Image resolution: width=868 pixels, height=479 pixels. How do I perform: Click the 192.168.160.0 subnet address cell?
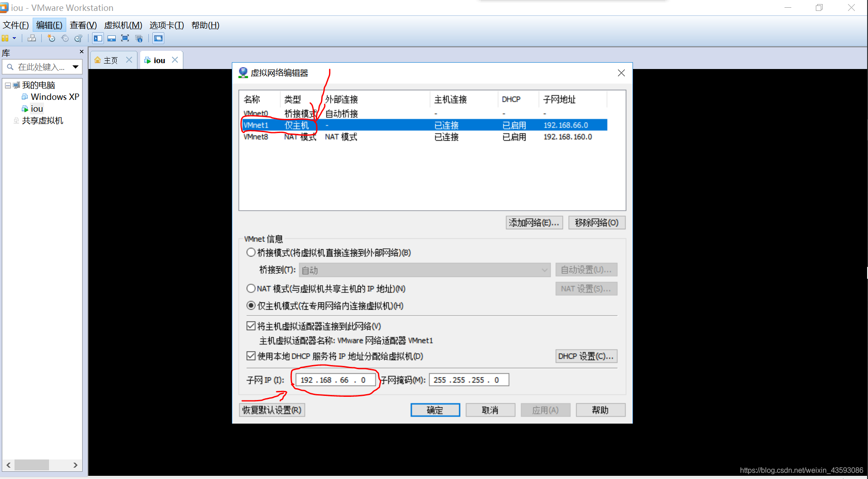coord(568,137)
